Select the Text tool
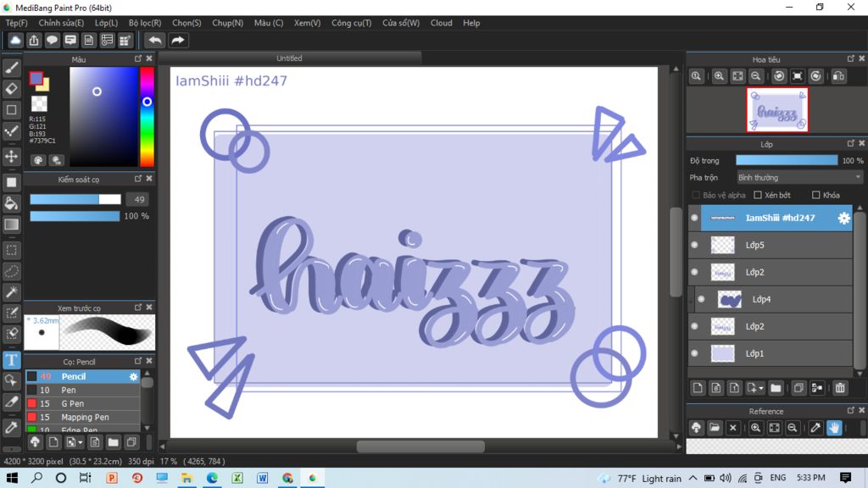Viewport: 868px width, 488px height. [11, 360]
